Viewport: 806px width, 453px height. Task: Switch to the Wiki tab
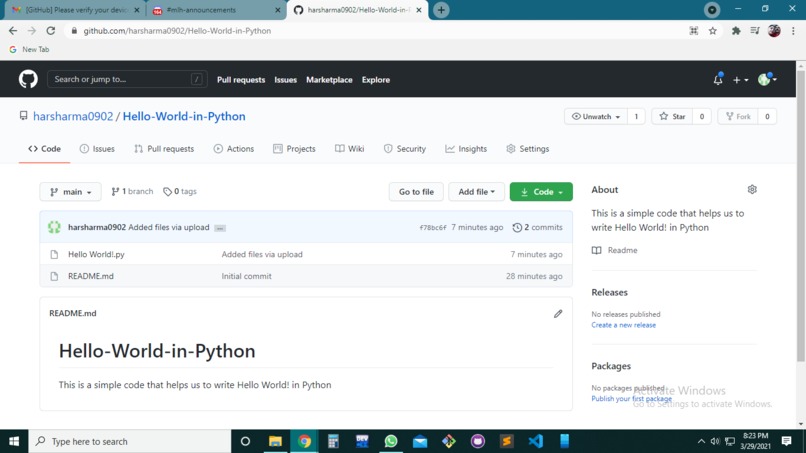point(350,149)
